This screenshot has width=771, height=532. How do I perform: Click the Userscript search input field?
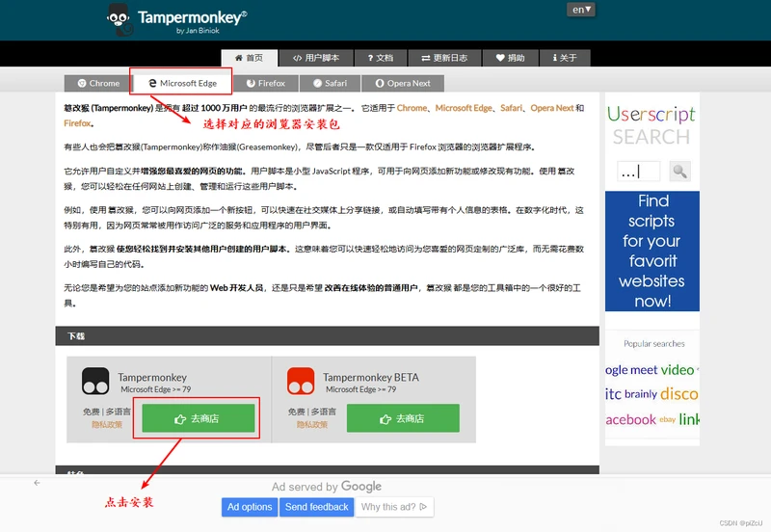tap(638, 172)
